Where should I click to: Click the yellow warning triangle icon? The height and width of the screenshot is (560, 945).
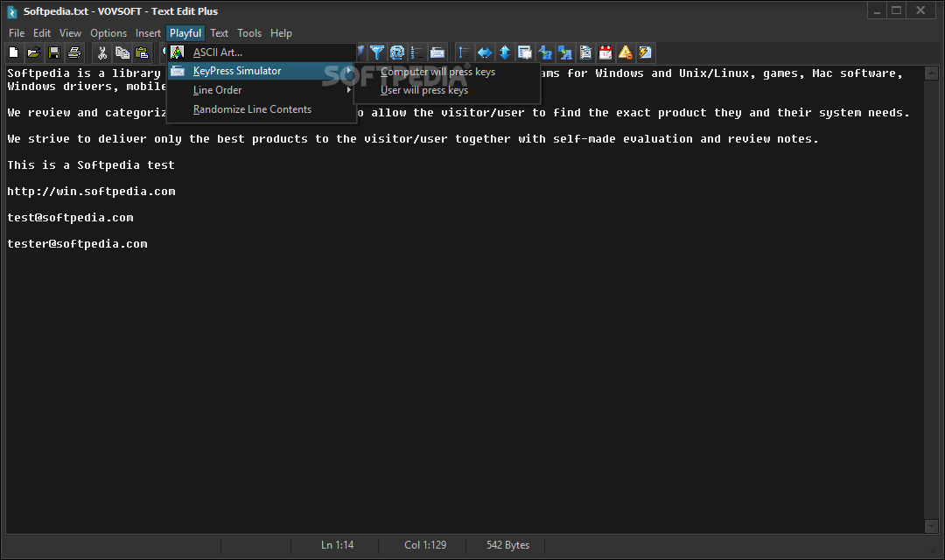626,53
